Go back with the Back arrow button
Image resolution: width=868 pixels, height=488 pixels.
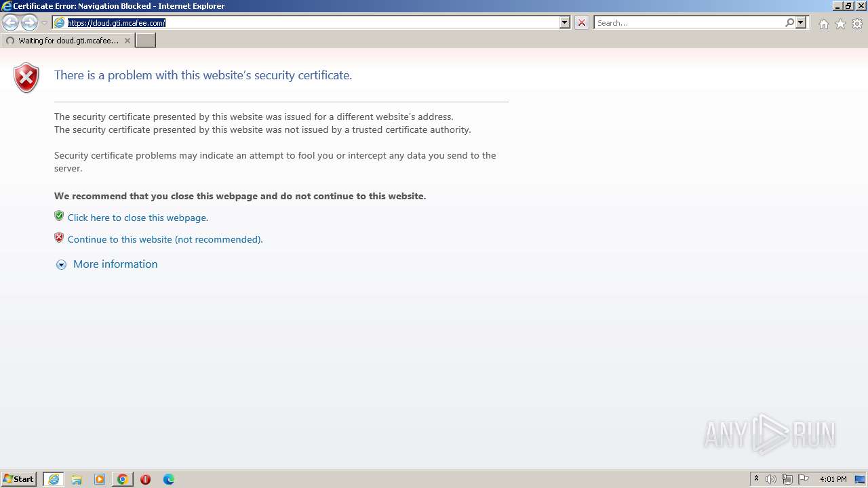pos(11,23)
